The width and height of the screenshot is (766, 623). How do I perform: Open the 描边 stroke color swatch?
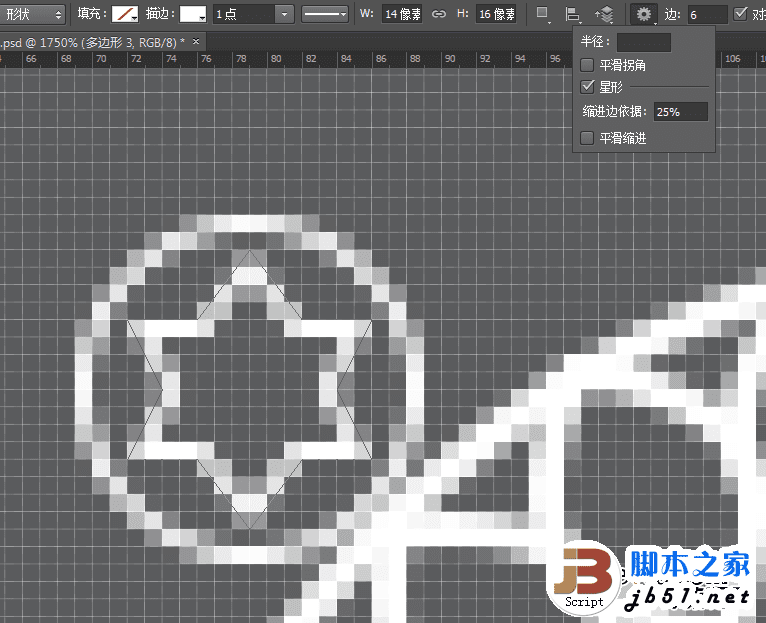pyautogui.click(x=193, y=14)
